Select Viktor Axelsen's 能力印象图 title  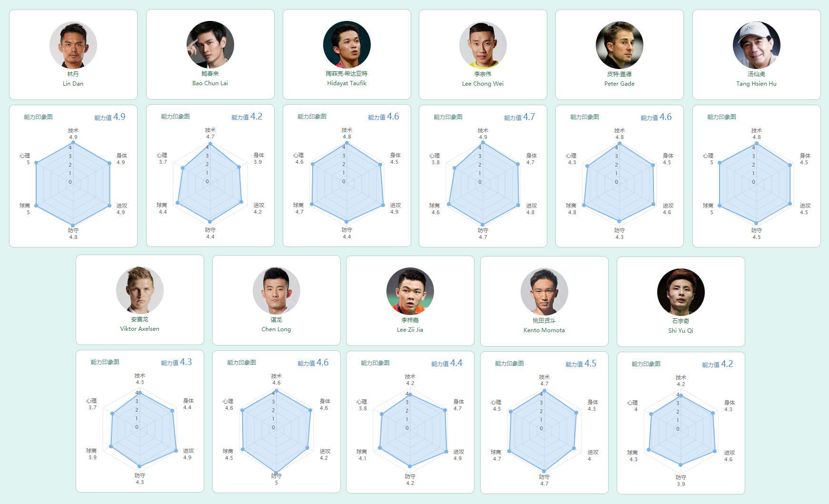pyautogui.click(x=105, y=362)
